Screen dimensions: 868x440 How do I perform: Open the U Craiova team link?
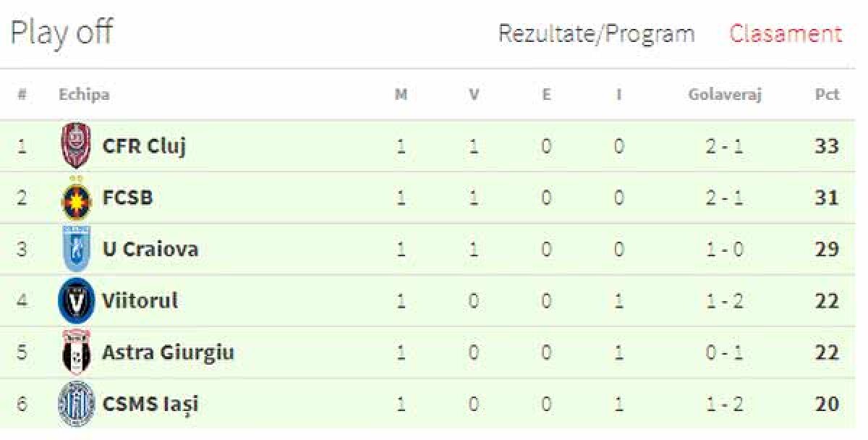click(150, 249)
